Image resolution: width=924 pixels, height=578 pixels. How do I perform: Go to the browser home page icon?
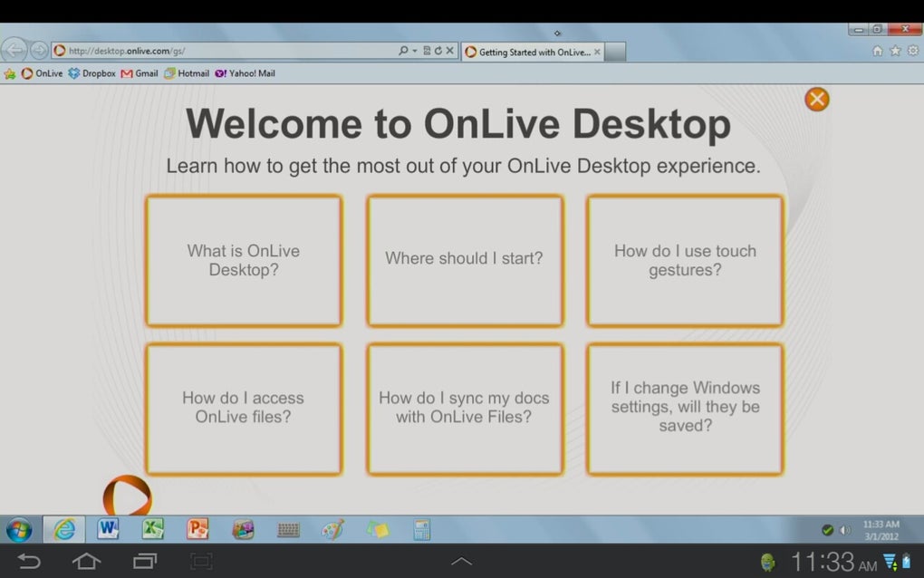click(878, 51)
